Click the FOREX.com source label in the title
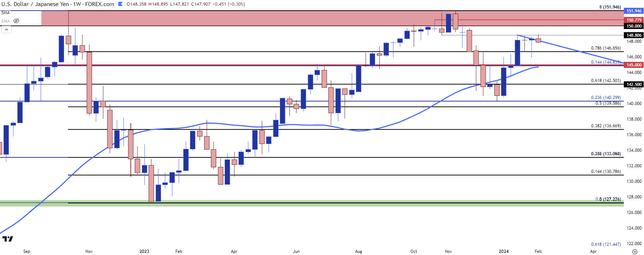 [x=99, y=4]
